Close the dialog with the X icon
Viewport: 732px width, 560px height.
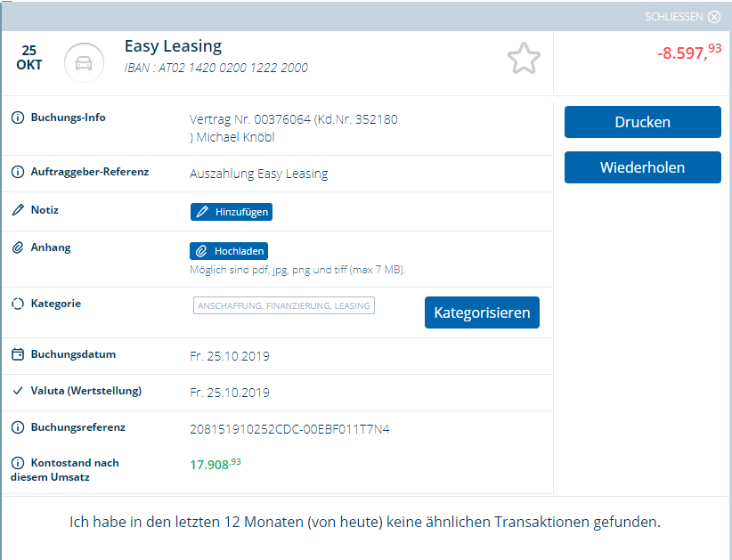714,17
